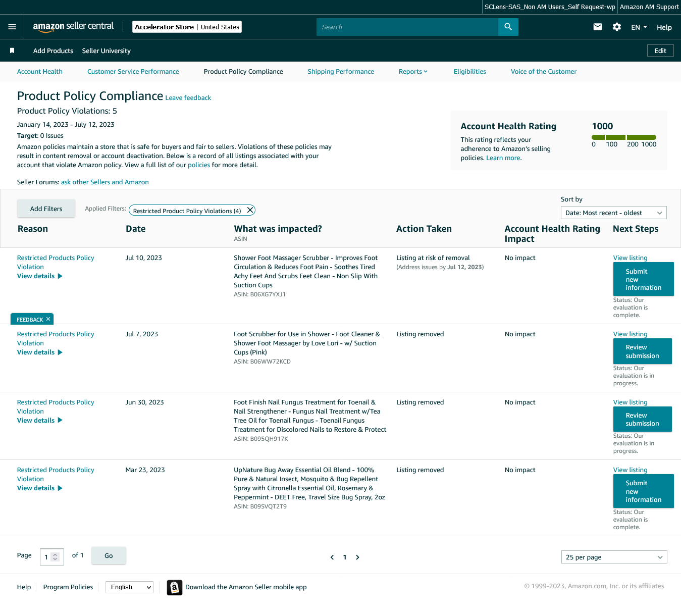Image resolution: width=681 pixels, height=616 pixels.
Task: Open ask other Sellers and Amazon link
Action: pos(105,182)
